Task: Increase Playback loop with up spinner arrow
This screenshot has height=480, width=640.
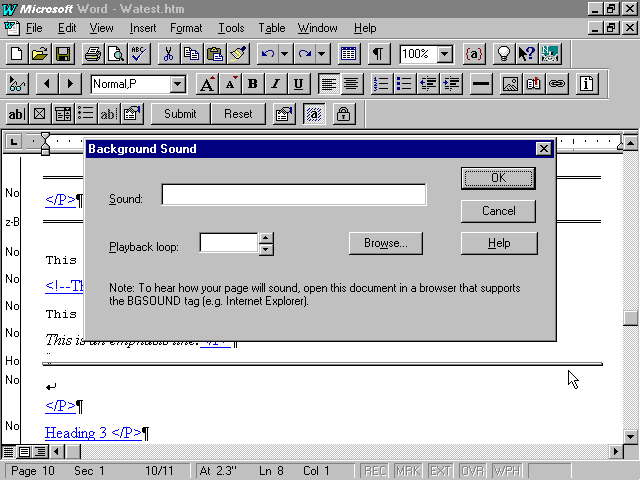Action: click(x=266, y=238)
